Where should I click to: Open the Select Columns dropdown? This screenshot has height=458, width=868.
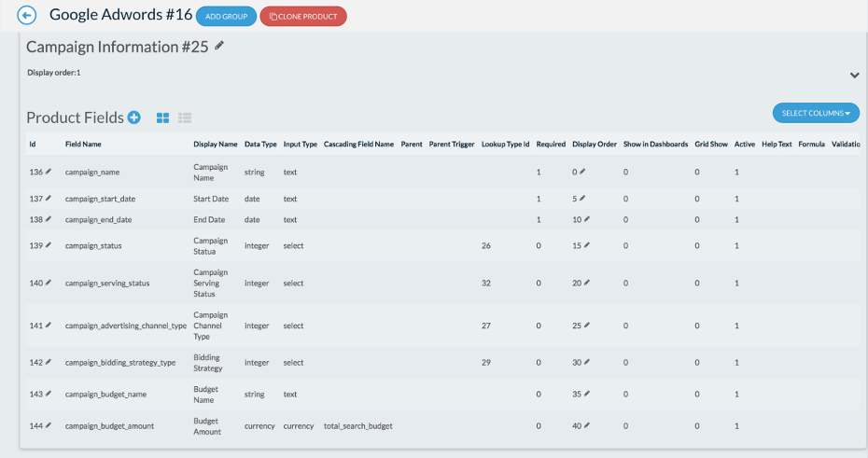pyautogui.click(x=816, y=113)
